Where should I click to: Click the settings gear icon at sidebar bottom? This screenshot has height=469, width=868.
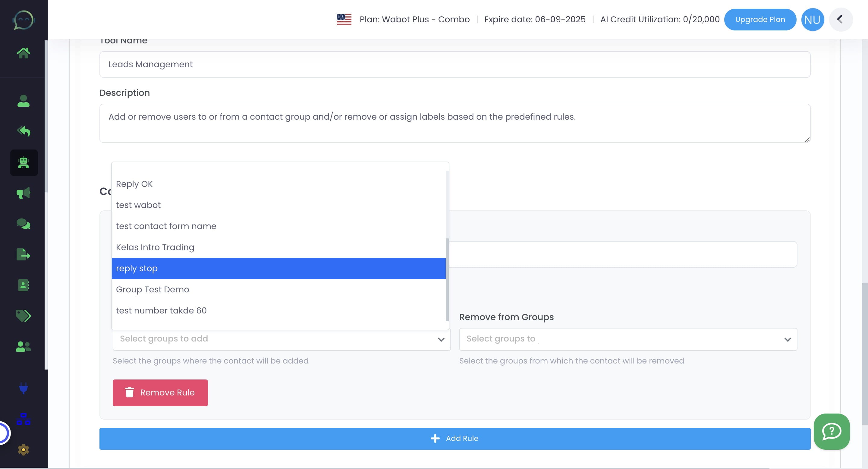click(x=23, y=450)
